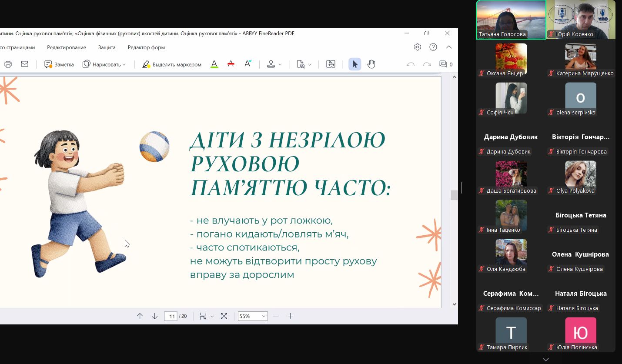Expand the stamp tool dropdown
Screen dimensions: 622x364
[280, 64]
